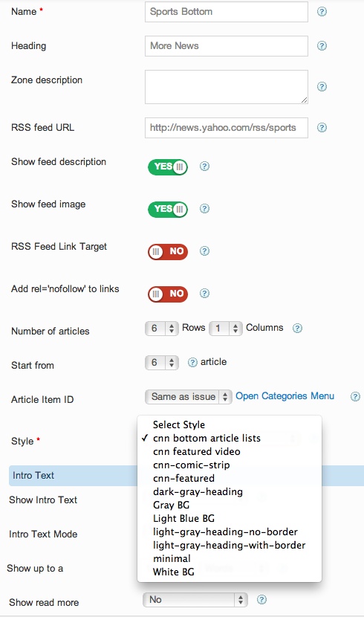Open the Rows number dropdown
364x617 pixels.
162,328
